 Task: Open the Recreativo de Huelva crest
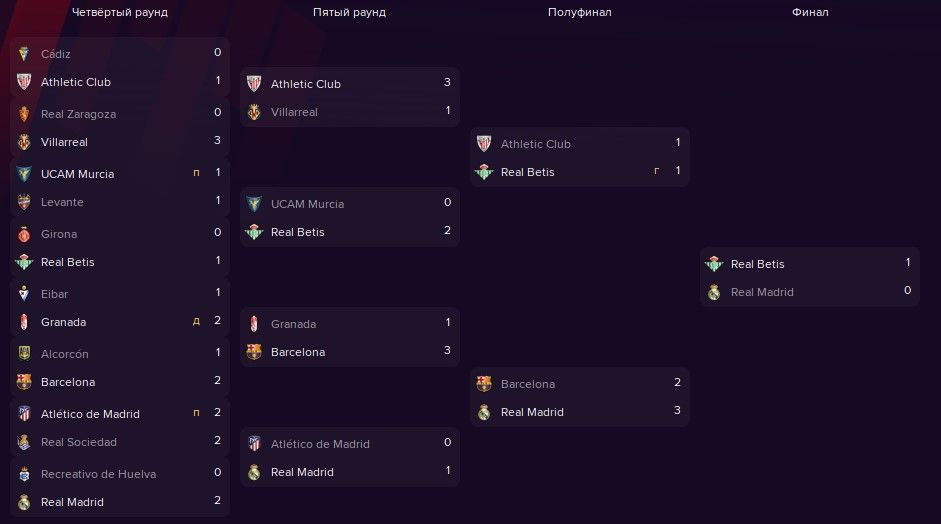pyautogui.click(x=24, y=474)
